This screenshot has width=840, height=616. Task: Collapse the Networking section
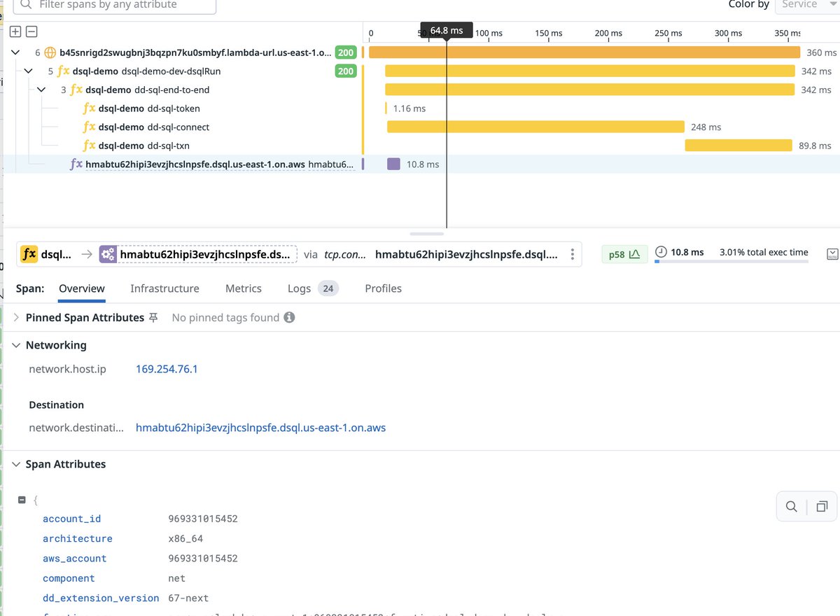(x=16, y=345)
